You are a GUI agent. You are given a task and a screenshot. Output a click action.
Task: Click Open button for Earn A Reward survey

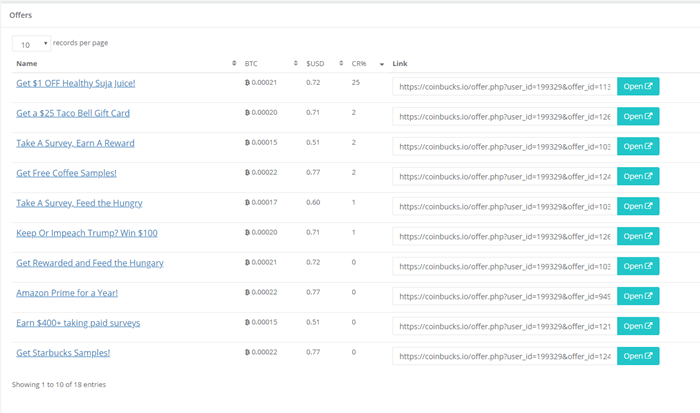click(638, 146)
